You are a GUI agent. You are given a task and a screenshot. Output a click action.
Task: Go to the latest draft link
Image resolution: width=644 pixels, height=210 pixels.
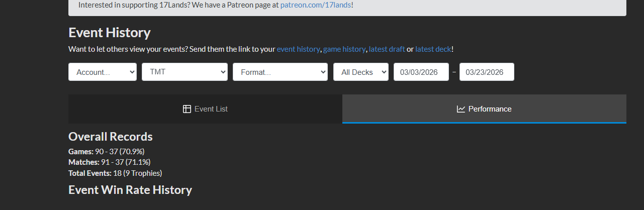pyautogui.click(x=387, y=49)
